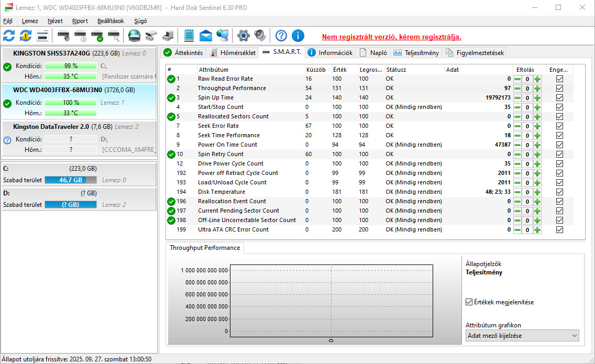Viewport: 595px width, 364px height.
Task: Toggle the enable checkbox for Spin Retry Count
Action: [559, 154]
